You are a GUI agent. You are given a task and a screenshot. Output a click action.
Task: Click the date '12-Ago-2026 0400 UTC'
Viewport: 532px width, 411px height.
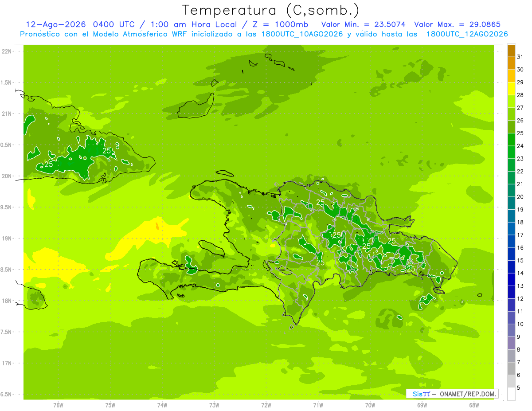80,24
